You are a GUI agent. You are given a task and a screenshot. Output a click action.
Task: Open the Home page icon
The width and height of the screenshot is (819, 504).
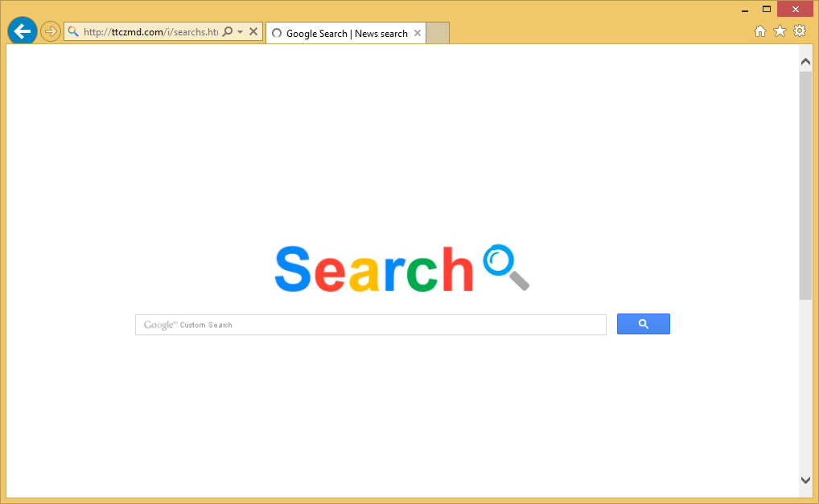click(x=760, y=31)
